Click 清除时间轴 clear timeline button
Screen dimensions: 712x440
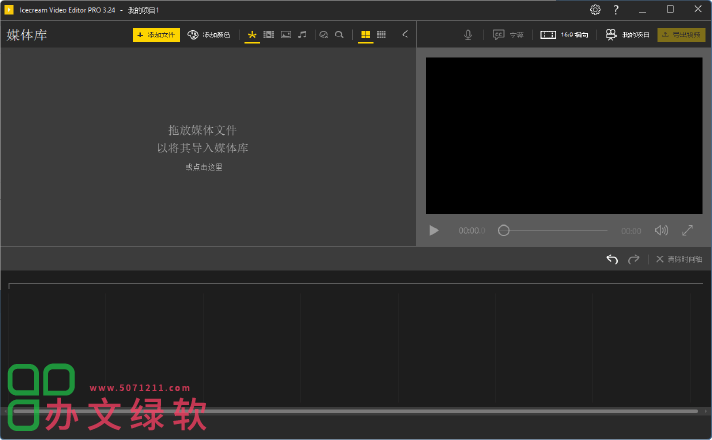[679, 259]
